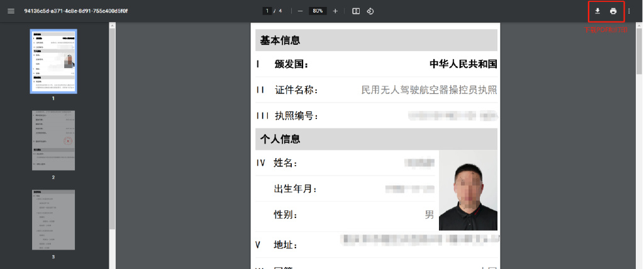
Task: Click the current page number field
Action: click(267, 11)
